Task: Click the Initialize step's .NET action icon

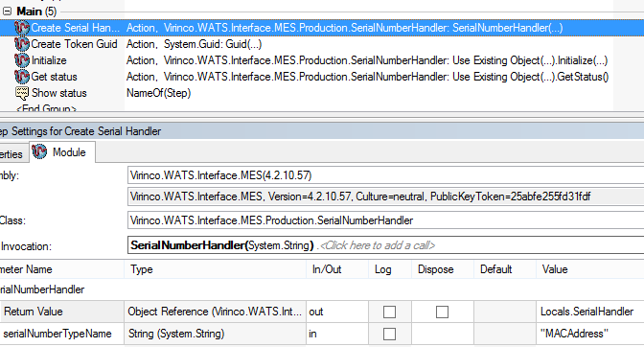Action: (22, 60)
